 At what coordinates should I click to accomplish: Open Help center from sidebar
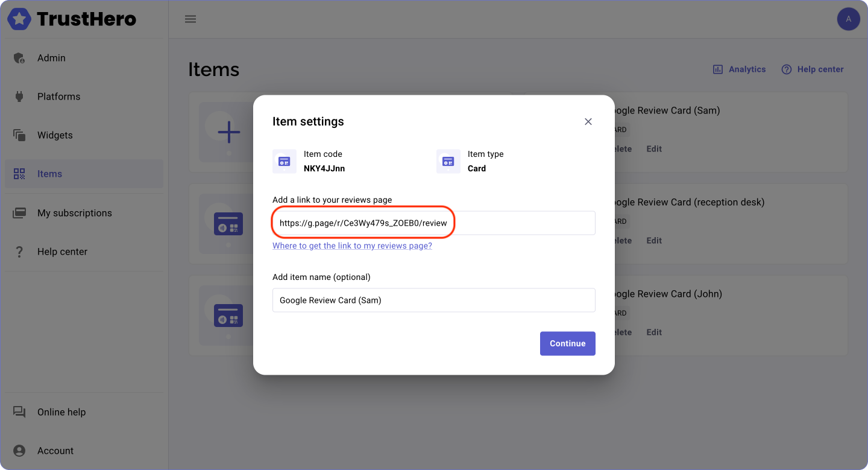62,252
